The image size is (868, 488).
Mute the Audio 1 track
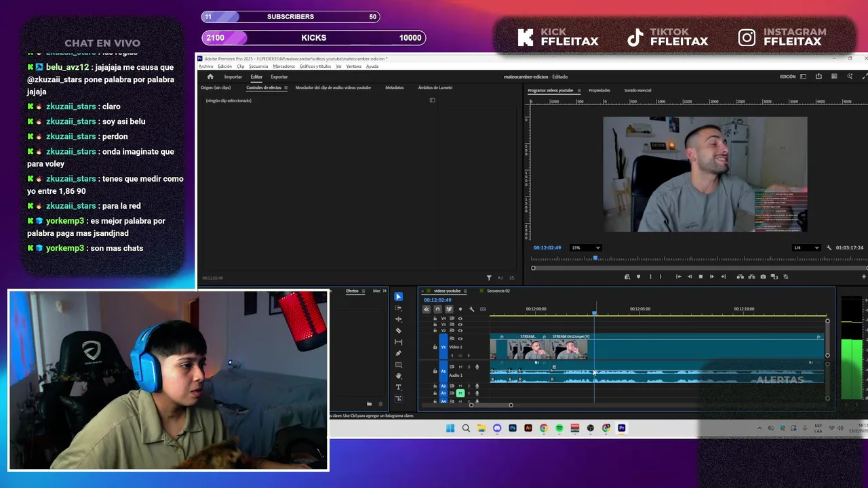point(460,367)
